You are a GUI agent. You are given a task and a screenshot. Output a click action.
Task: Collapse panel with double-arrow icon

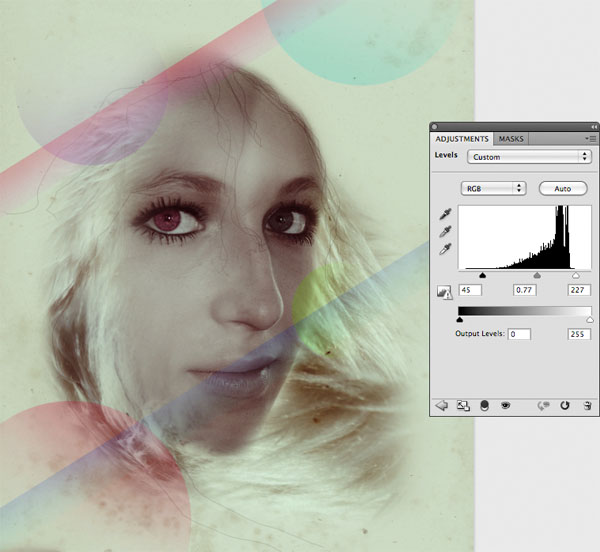point(594,127)
